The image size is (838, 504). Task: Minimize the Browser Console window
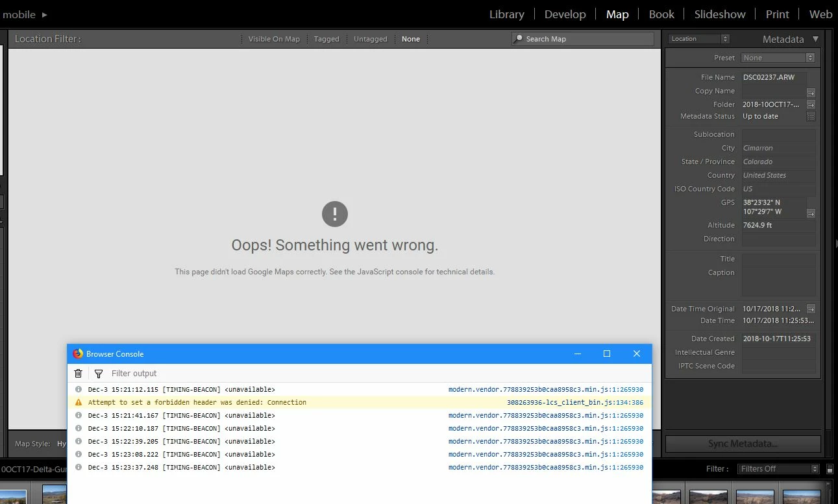578,354
